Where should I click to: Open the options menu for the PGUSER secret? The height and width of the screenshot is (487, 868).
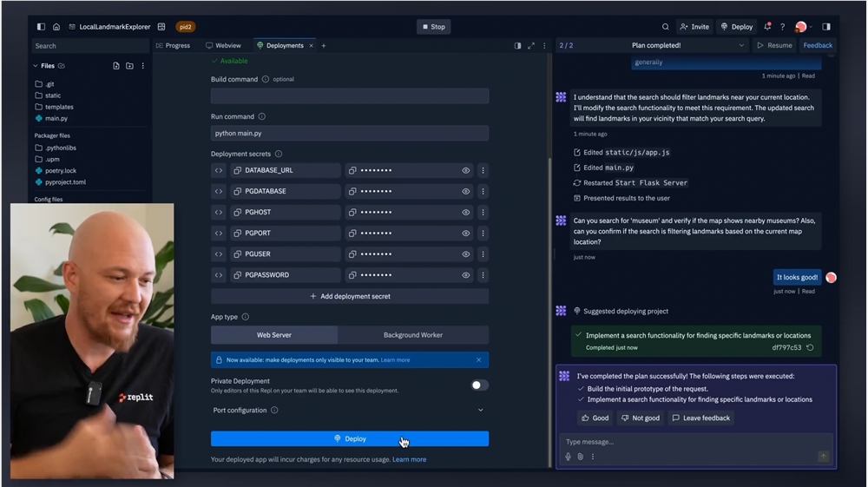pos(483,254)
